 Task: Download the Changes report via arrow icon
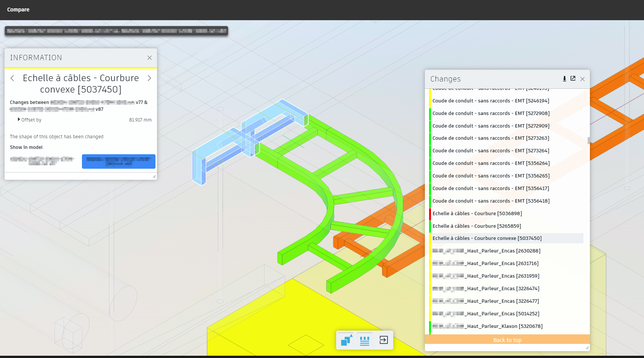coord(564,79)
